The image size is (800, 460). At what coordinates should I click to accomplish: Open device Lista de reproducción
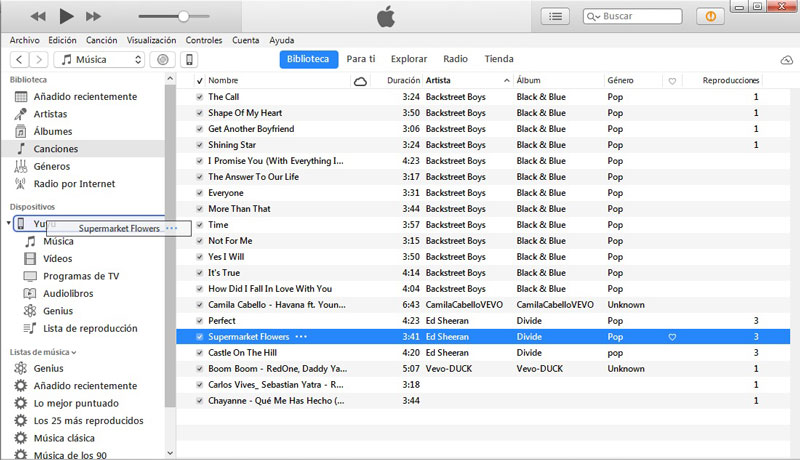tap(88, 328)
